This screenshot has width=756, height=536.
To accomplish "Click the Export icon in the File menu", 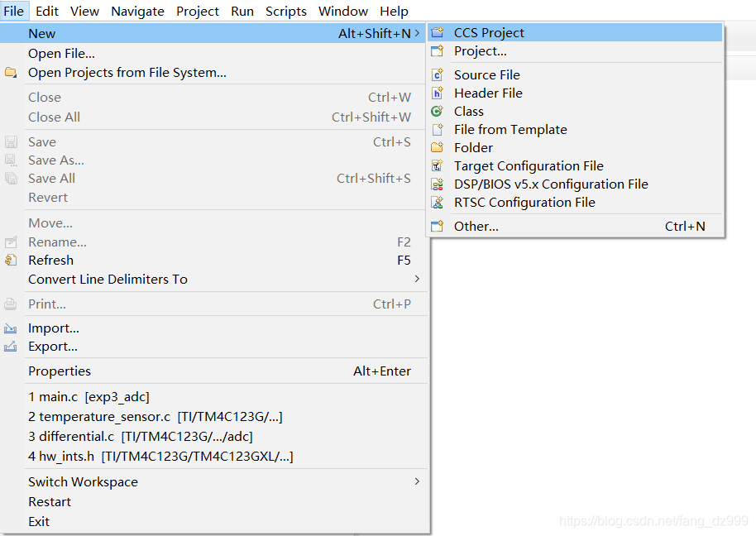I will point(11,347).
